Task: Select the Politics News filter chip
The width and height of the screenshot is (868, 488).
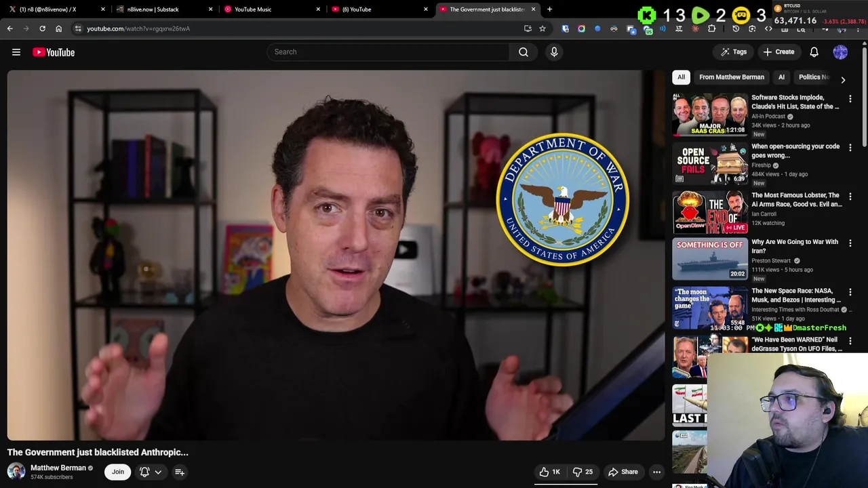Action: [x=813, y=77]
